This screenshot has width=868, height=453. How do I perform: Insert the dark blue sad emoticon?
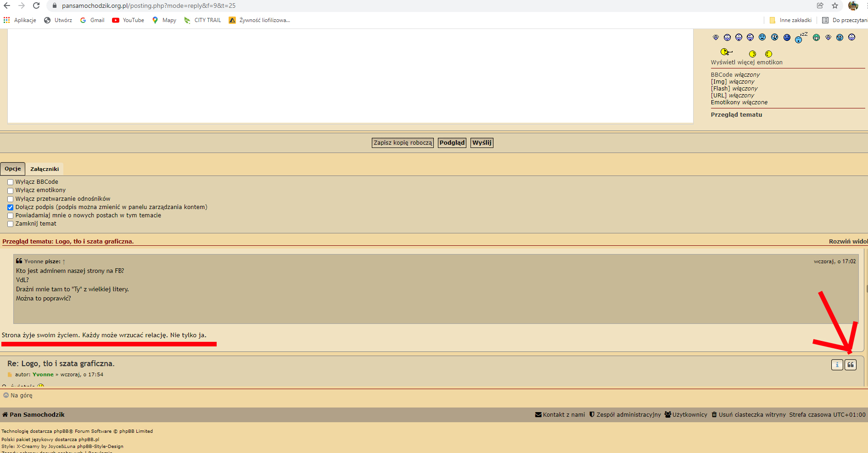coord(787,38)
